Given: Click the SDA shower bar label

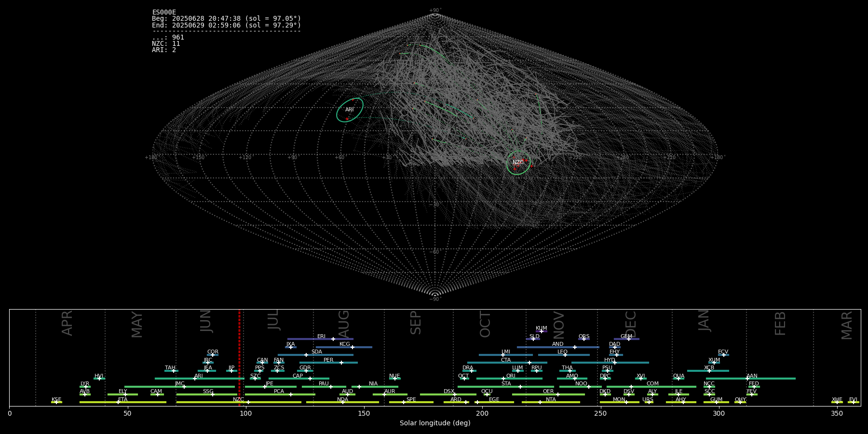Looking at the screenshot, I should pyautogui.click(x=316, y=352).
